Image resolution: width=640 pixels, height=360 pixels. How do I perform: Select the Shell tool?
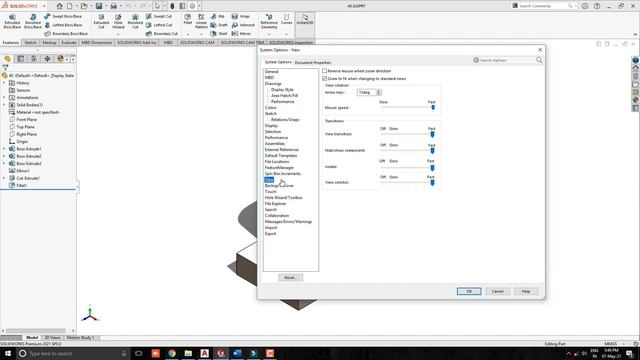point(219,33)
